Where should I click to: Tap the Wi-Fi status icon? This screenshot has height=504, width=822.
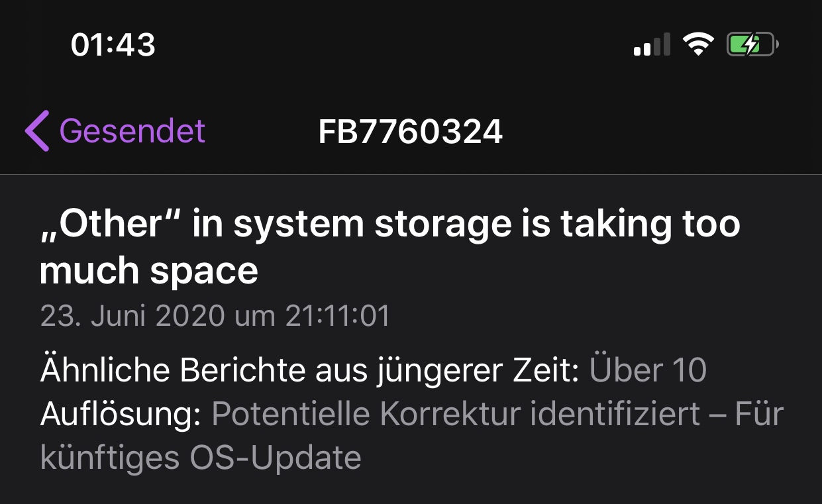pyautogui.click(x=698, y=45)
